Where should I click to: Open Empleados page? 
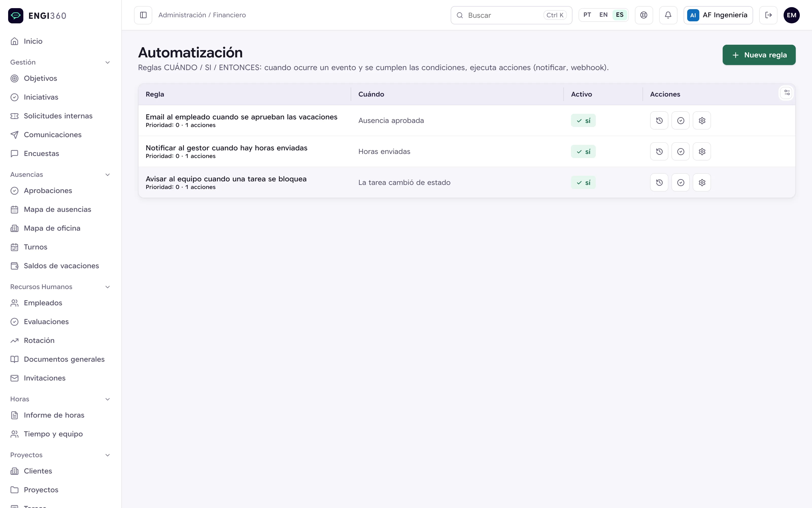pos(60,303)
